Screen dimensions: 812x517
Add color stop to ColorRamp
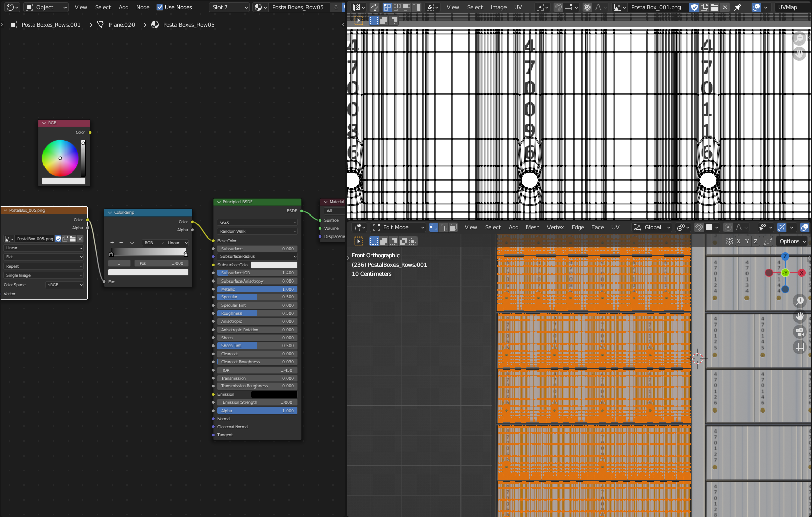112,243
